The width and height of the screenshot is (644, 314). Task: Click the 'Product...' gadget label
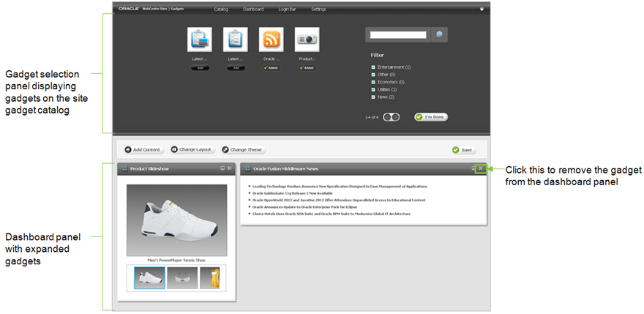[x=307, y=59]
